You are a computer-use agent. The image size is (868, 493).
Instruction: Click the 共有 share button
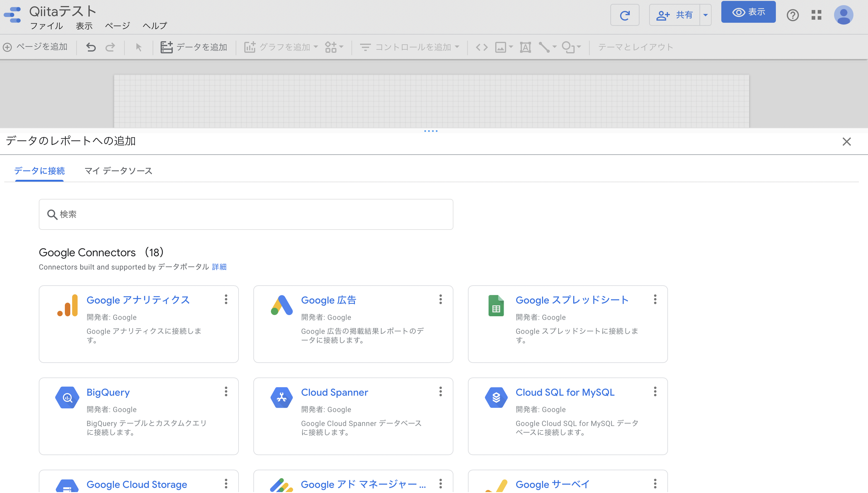tap(674, 15)
